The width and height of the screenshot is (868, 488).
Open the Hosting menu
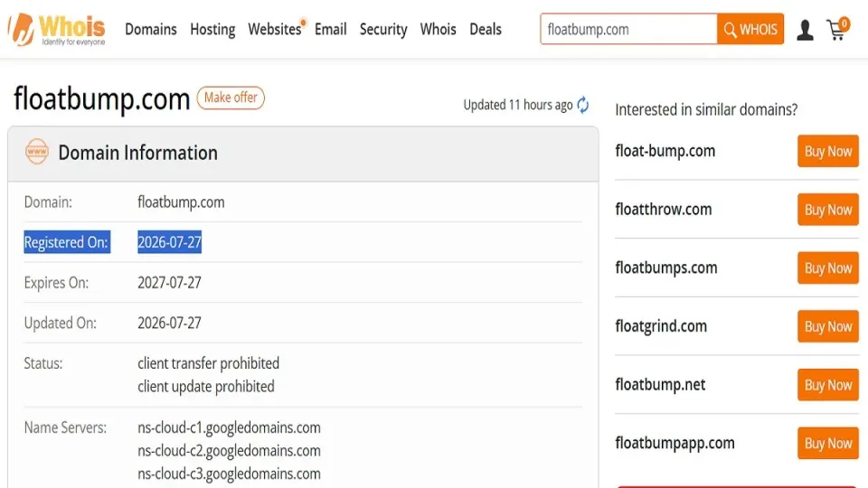coord(212,29)
